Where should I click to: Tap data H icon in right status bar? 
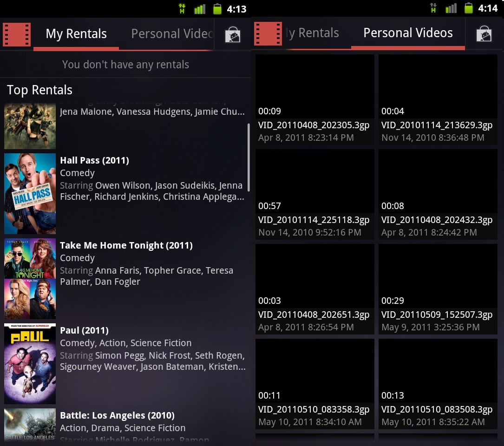(433, 7)
